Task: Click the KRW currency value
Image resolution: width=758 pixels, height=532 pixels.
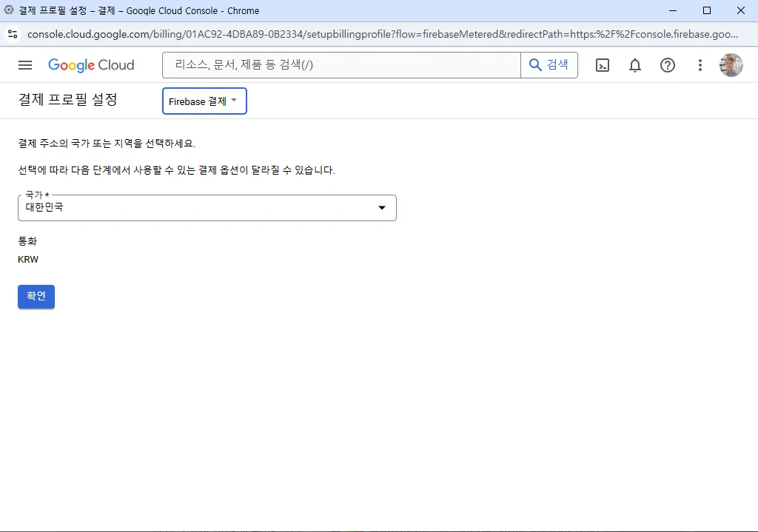Action: pos(28,260)
